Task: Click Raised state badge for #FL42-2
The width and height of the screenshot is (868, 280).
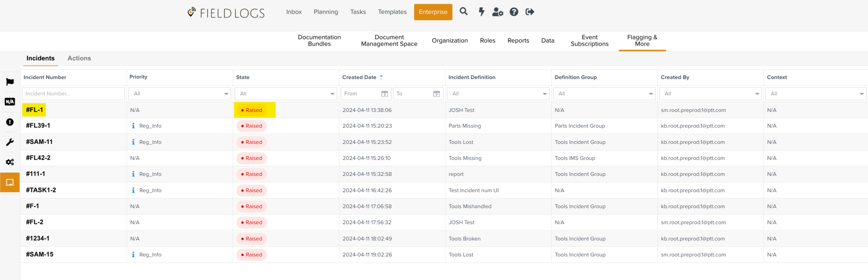Action: click(x=252, y=158)
